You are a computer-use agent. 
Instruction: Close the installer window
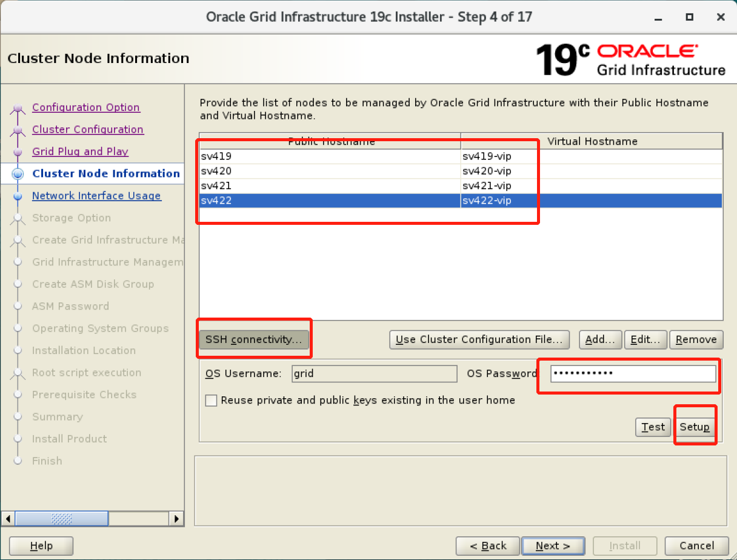point(721,17)
